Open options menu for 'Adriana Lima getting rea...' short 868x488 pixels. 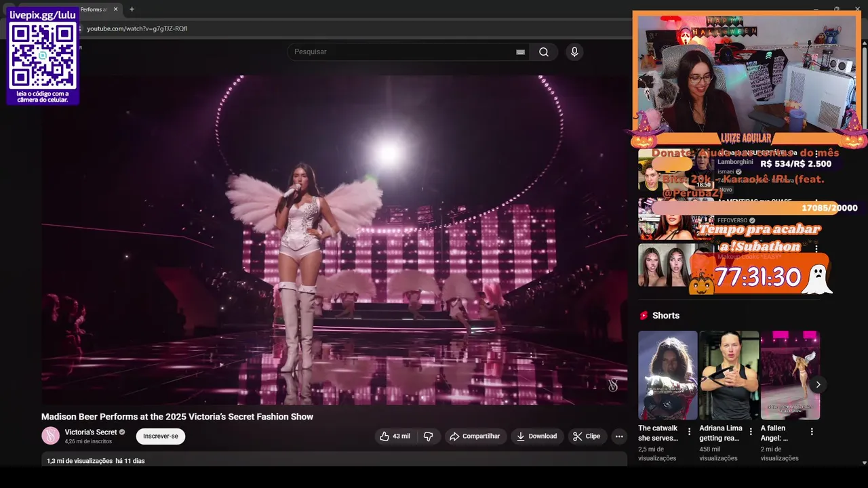(751, 432)
